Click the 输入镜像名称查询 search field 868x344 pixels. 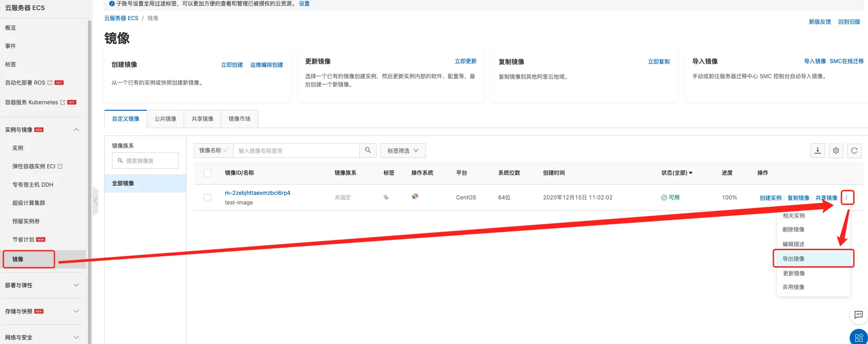click(x=296, y=150)
